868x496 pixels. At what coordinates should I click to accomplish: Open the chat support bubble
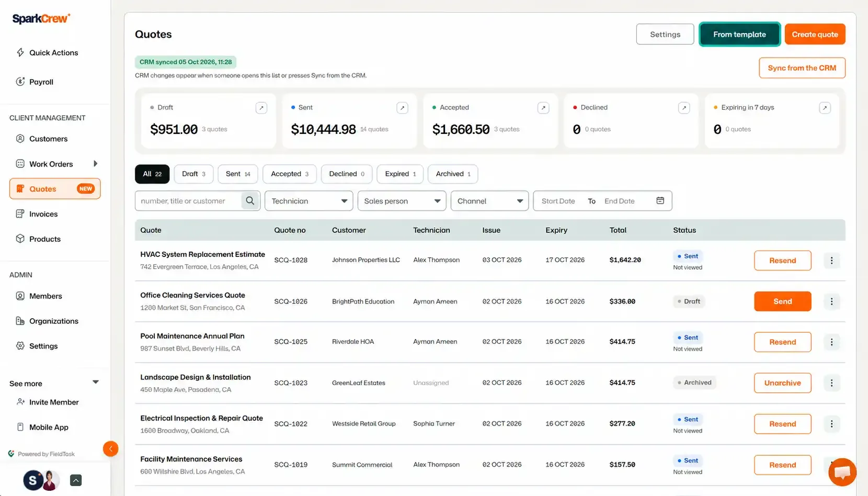pos(842,472)
